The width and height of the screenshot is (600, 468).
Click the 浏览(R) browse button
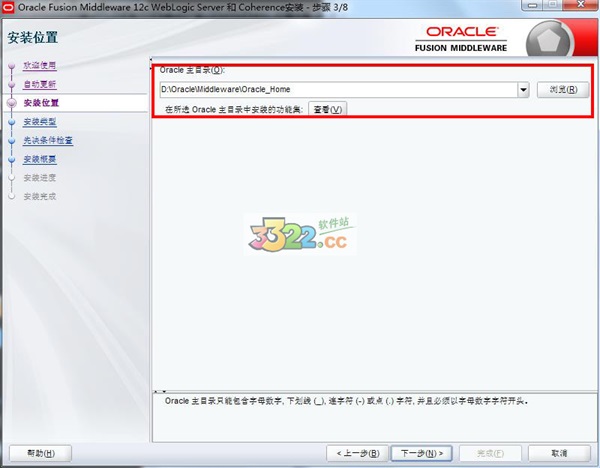pos(563,90)
